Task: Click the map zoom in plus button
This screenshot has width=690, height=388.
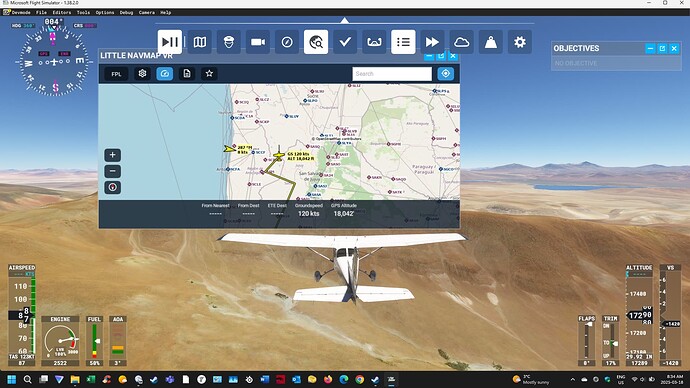Action: 113,155
